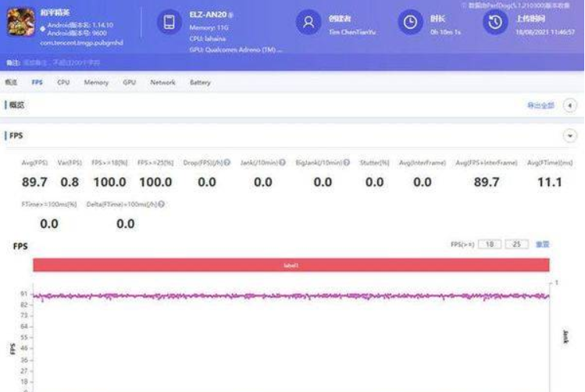Click the duration clock icon
The image size is (585, 392).
point(410,23)
